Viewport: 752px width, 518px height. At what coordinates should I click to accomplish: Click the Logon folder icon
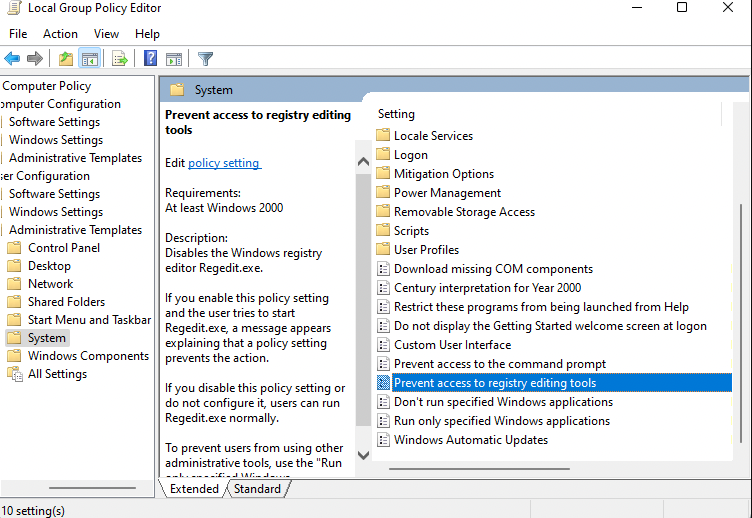[x=383, y=154]
